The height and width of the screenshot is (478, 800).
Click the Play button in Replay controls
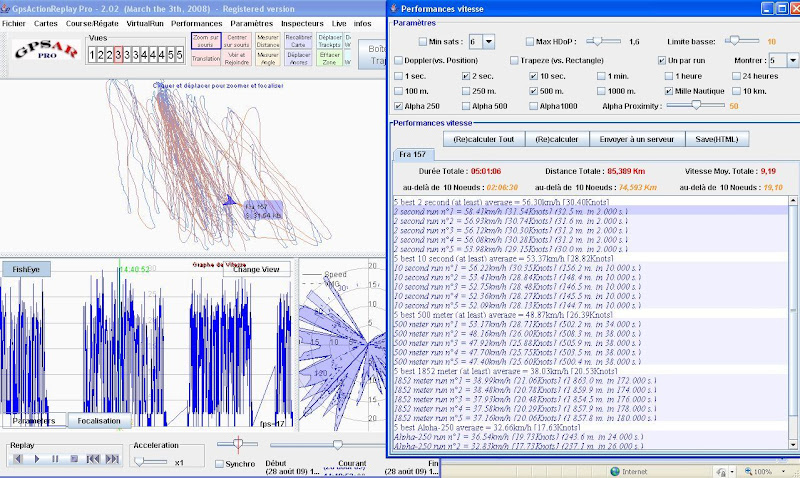coord(36,459)
